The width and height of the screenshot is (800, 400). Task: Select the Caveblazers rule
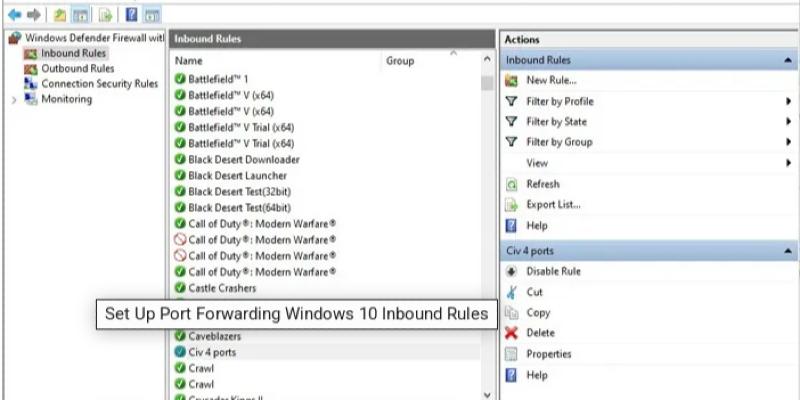(214, 336)
